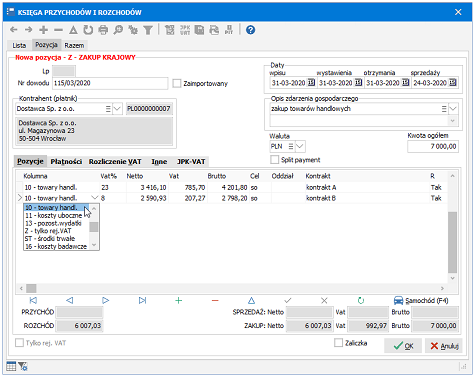Open search with the magnifier toolbar icon
Image resolution: width=475 pixels, height=377 pixels.
click(x=118, y=30)
